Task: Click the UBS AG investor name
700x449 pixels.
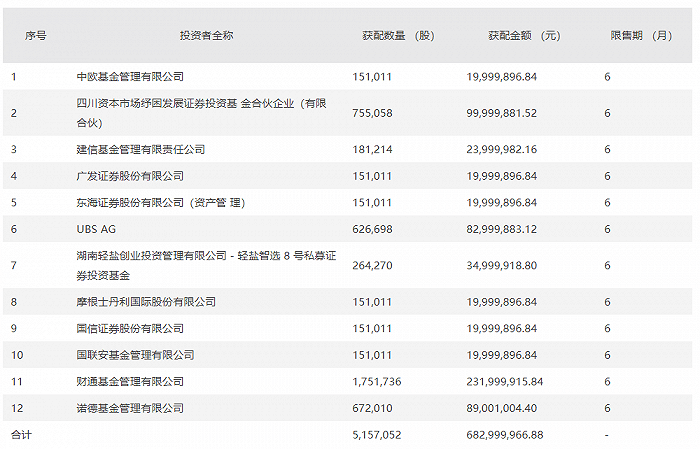Action: point(96,229)
